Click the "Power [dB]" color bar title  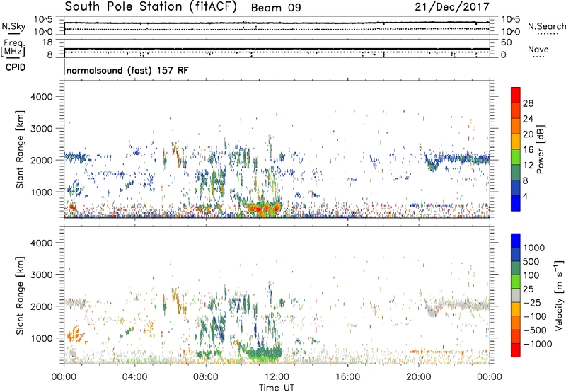click(540, 149)
